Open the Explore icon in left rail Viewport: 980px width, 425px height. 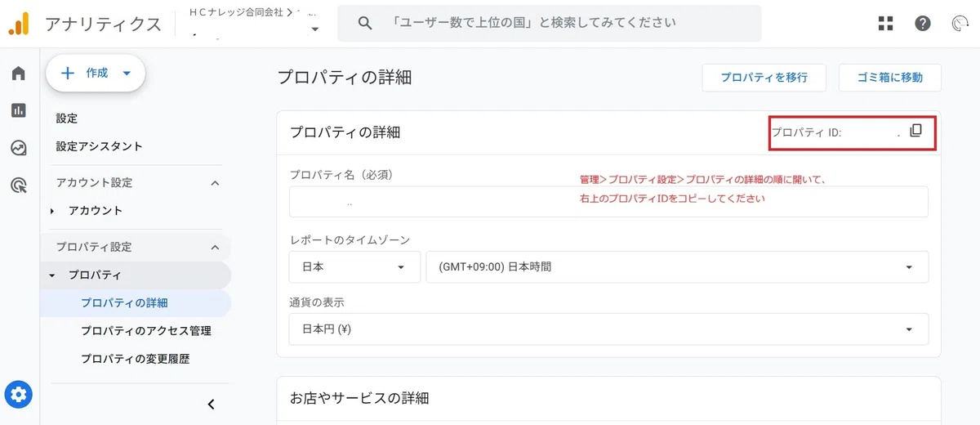pos(19,148)
